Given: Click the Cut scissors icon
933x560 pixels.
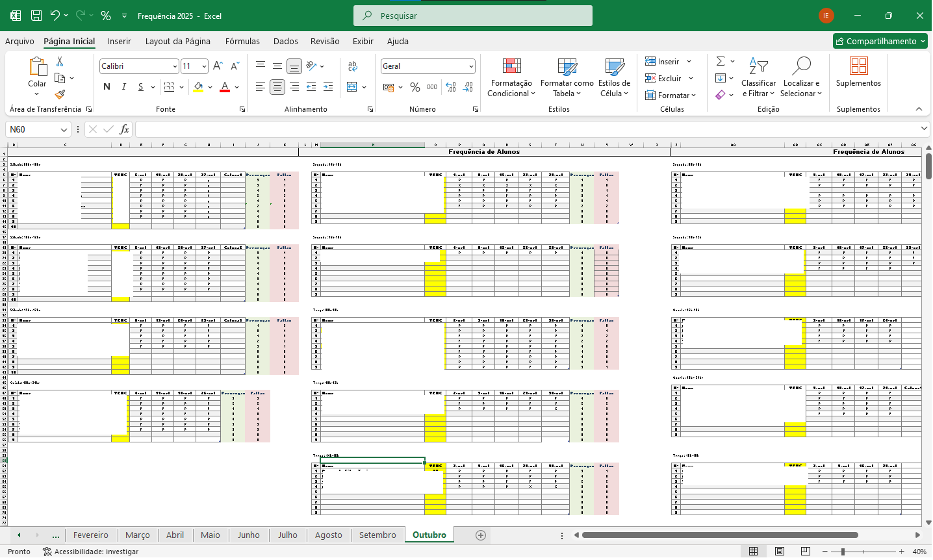Looking at the screenshot, I should click(60, 62).
